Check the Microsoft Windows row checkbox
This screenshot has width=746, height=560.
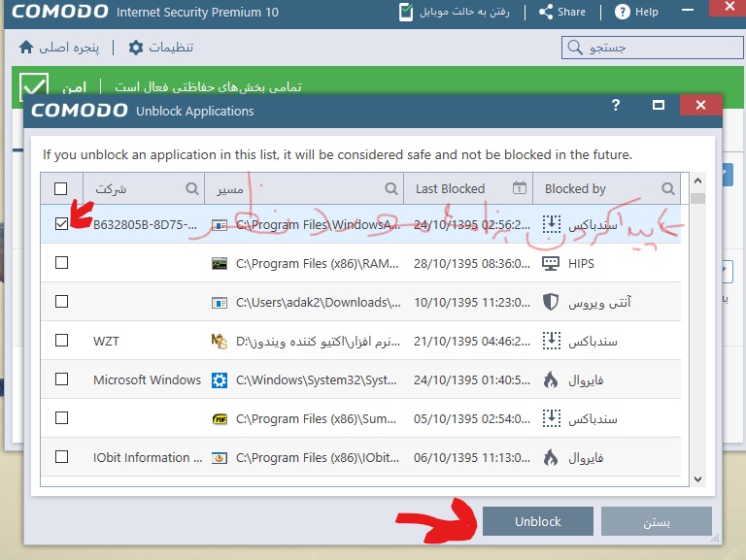coord(61,379)
